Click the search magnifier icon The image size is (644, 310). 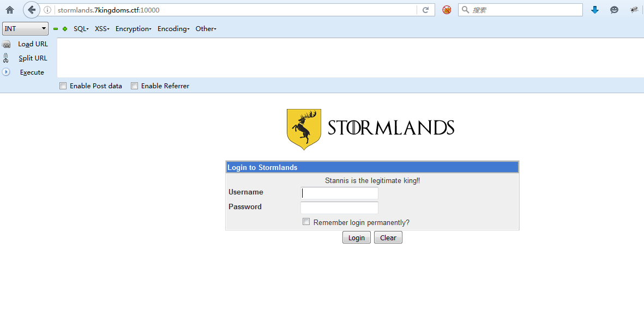click(x=465, y=10)
